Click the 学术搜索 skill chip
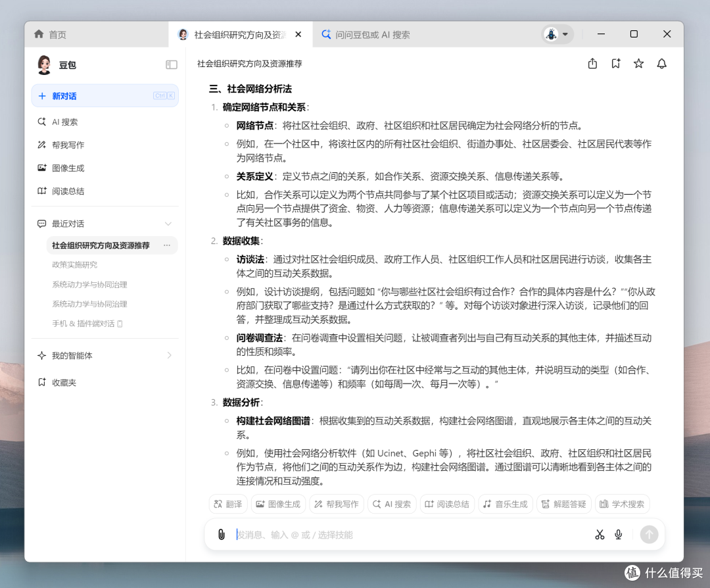The image size is (710, 588). pos(623,504)
